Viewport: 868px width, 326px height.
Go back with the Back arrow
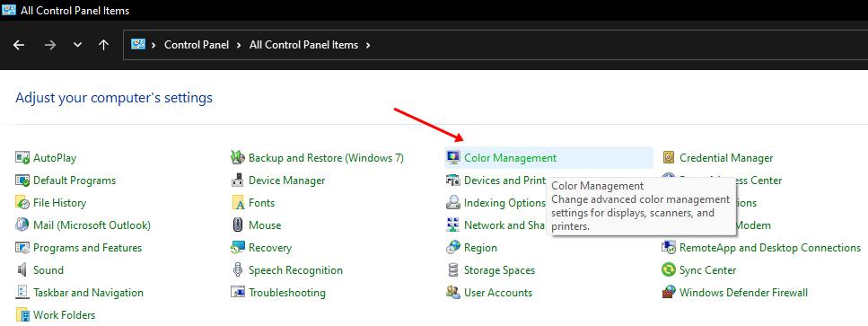click(19, 45)
